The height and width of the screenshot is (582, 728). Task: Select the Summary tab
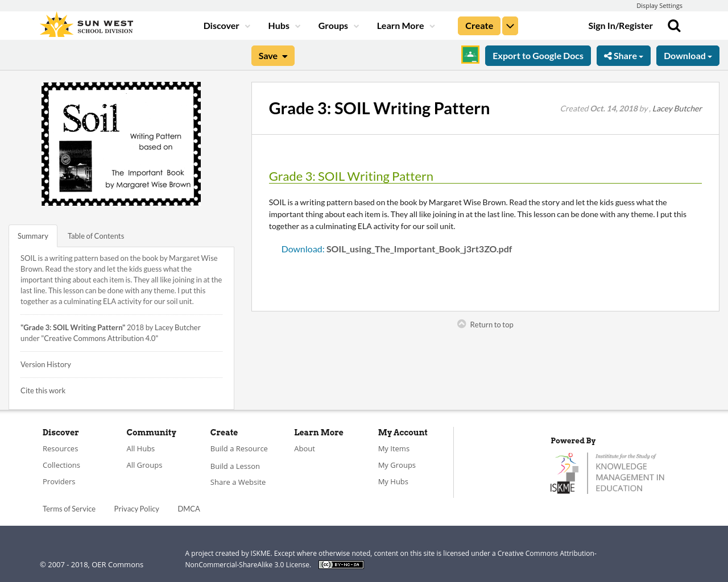tap(33, 235)
